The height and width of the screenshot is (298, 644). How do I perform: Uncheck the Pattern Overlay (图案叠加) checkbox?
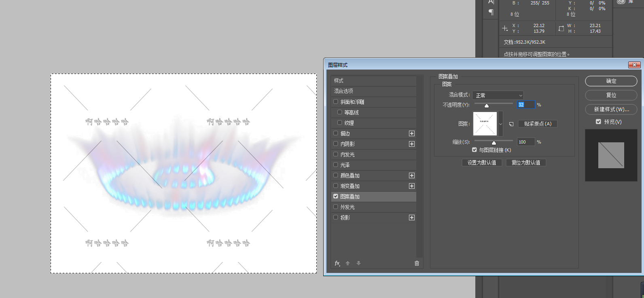pyautogui.click(x=336, y=197)
